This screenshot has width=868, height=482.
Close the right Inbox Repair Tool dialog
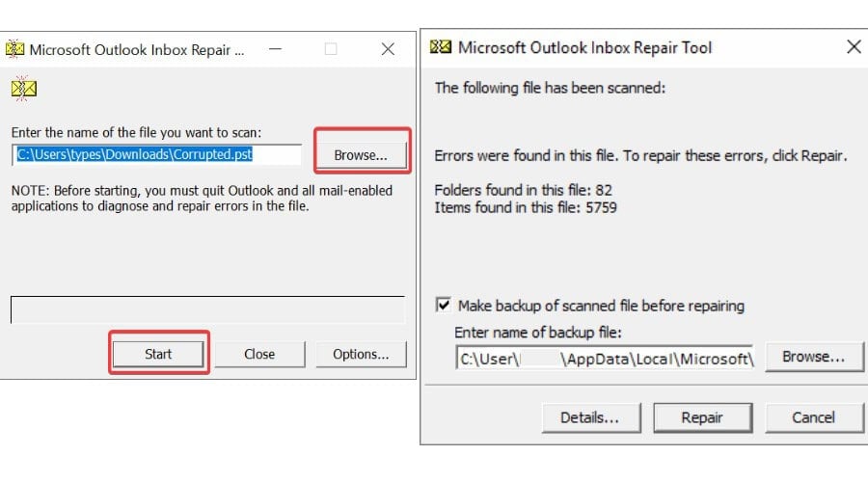854,46
